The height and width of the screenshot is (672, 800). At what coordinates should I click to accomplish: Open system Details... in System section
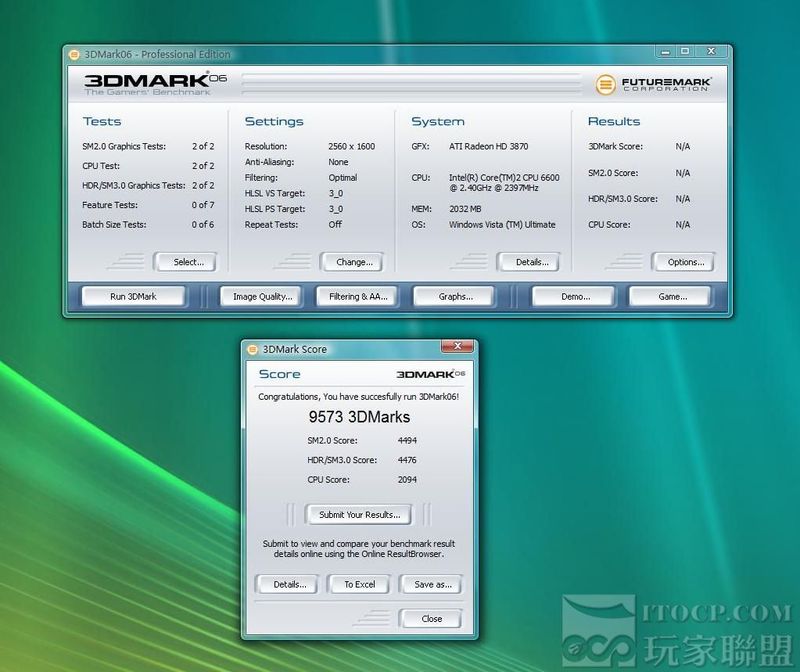[532, 262]
